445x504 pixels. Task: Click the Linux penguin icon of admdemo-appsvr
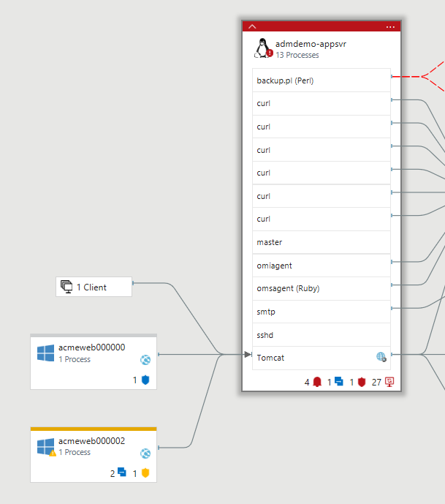262,48
